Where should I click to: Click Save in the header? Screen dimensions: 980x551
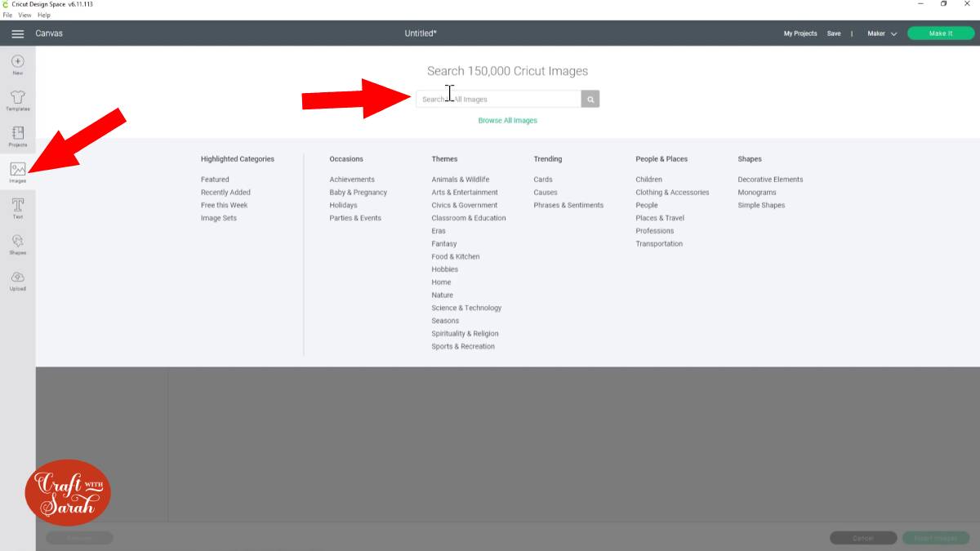833,33
